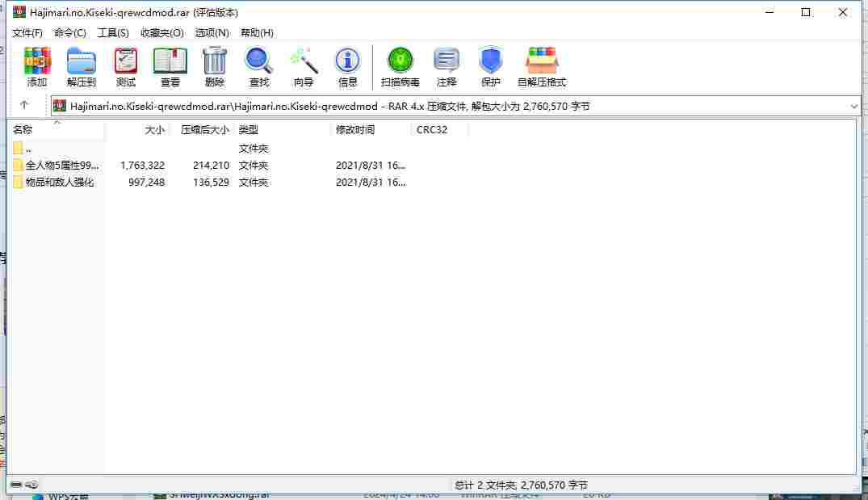Screen dimensions: 868x500
Task: Click type 文件夹 in parent '..' row
Action: pos(254,149)
